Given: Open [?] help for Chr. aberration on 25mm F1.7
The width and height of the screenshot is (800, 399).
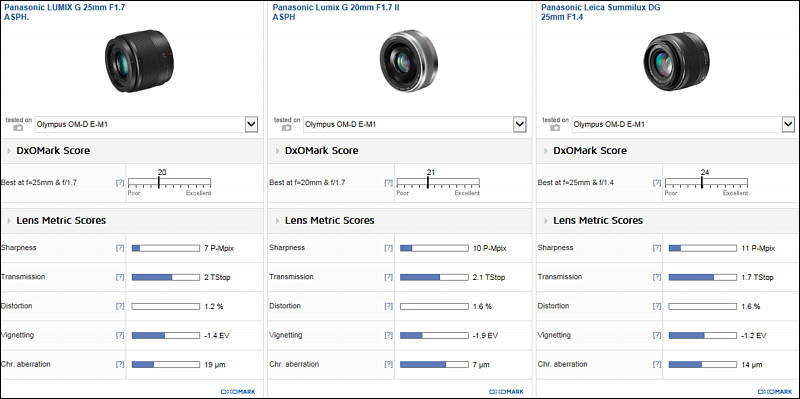Looking at the screenshot, I should coord(120,365).
